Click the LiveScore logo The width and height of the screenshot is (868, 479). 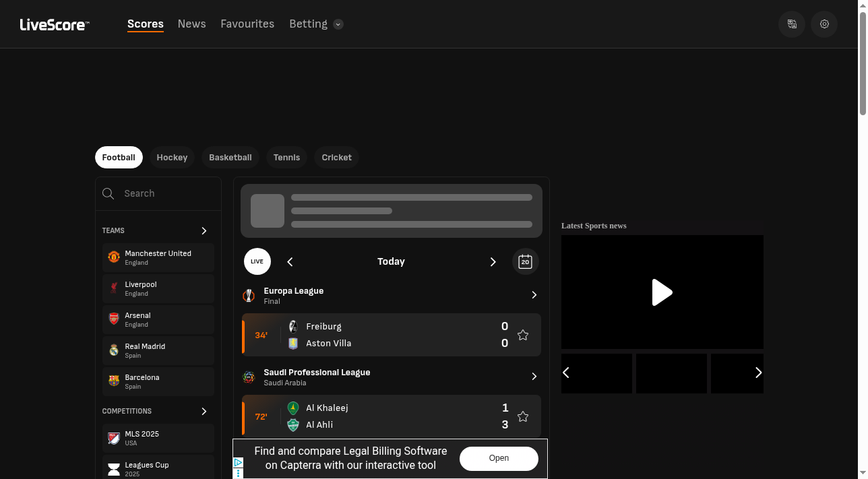pyautogui.click(x=55, y=25)
